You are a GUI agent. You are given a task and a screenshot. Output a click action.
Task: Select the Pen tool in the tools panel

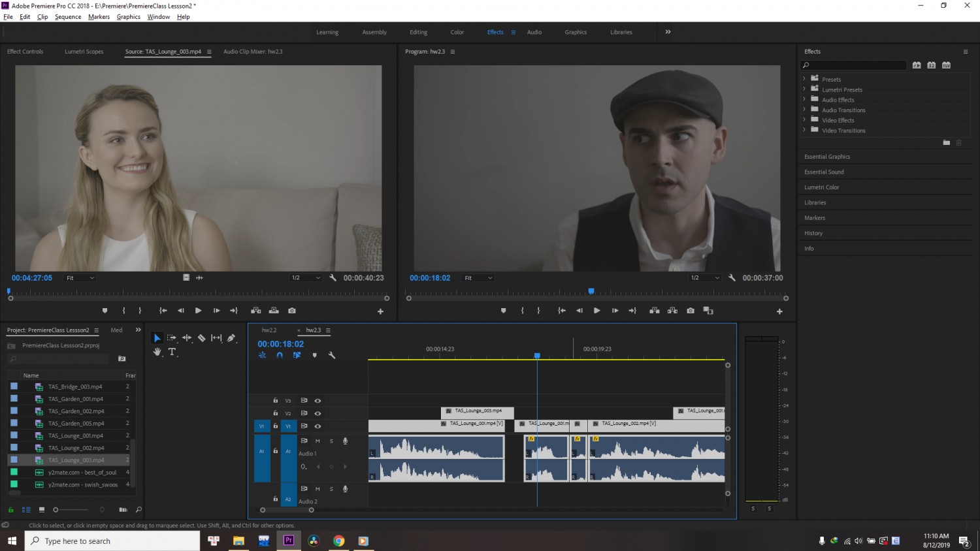point(231,338)
